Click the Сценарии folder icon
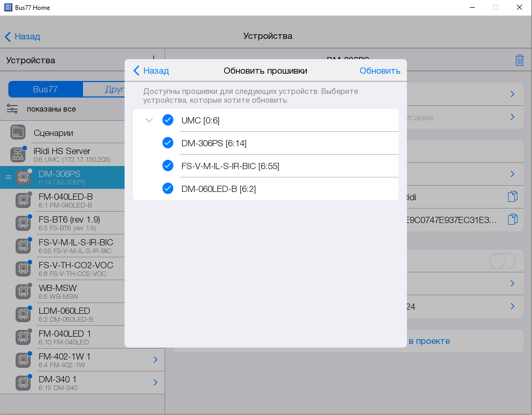The width and height of the screenshot is (532, 415). coord(18,132)
